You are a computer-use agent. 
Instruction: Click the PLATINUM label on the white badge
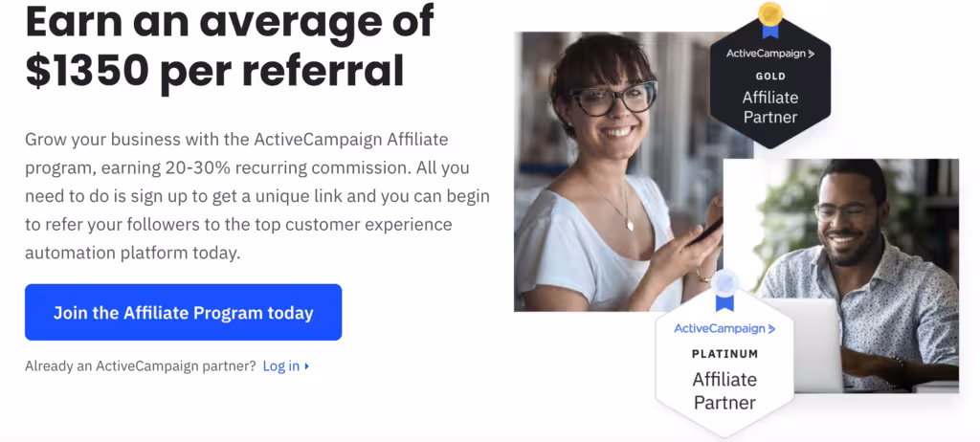tap(724, 354)
